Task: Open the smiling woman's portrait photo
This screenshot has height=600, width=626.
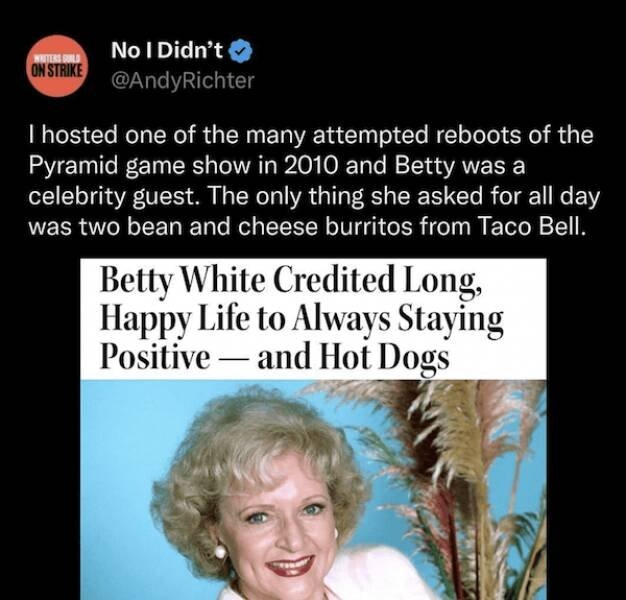Action: pyautogui.click(x=313, y=490)
